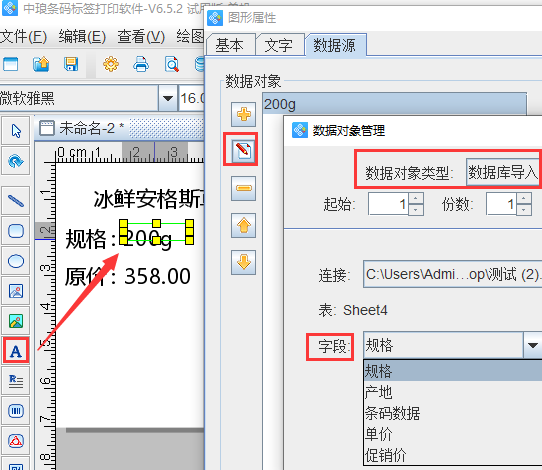Click the save icon in toolbar
Viewport: 542px width, 470px height.
(71, 64)
